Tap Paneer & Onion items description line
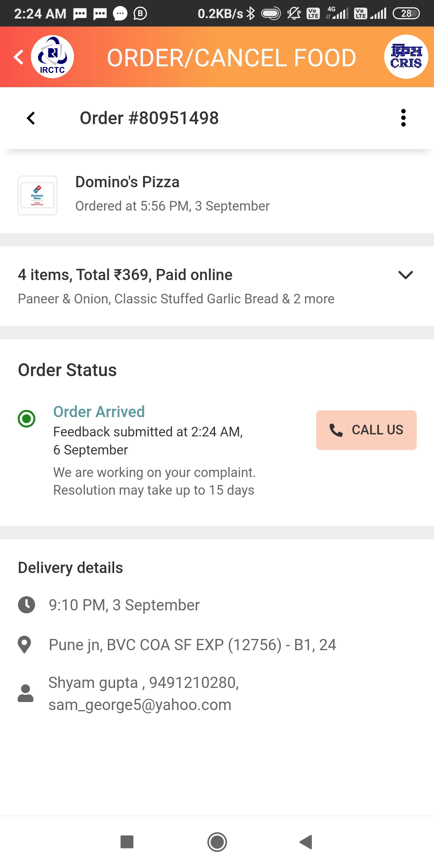 tap(176, 299)
